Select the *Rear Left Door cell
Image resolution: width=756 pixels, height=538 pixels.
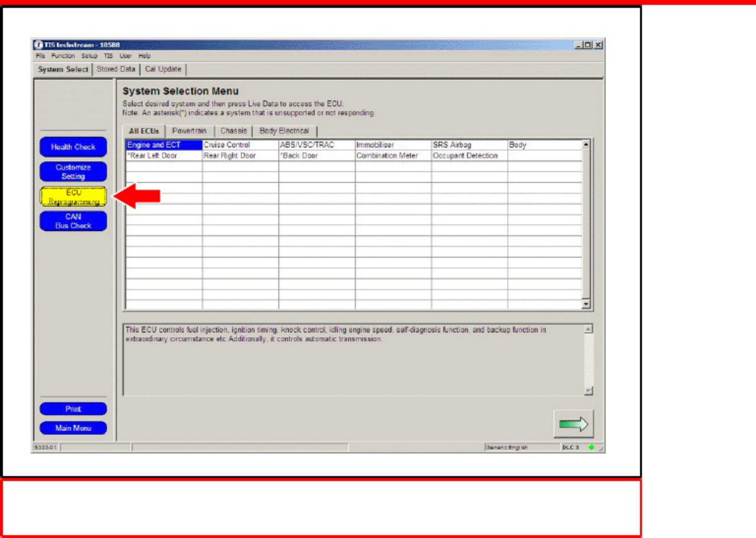click(164, 156)
